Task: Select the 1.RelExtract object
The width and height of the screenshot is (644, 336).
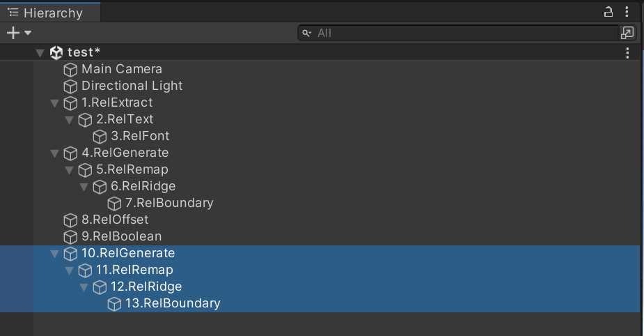Action: pyautogui.click(x=117, y=102)
